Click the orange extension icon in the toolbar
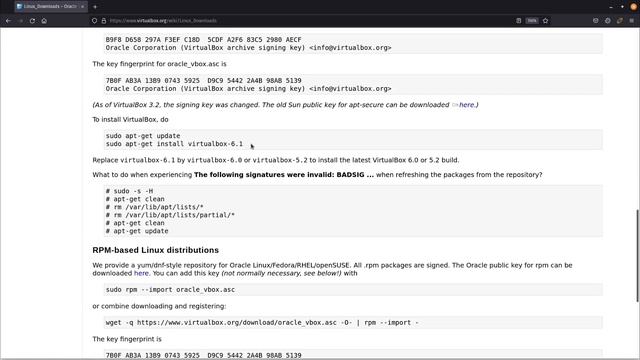 [620, 20]
